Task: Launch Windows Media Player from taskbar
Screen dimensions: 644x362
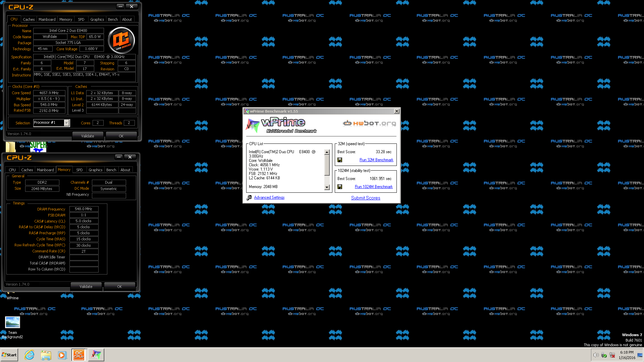Action: [62, 355]
